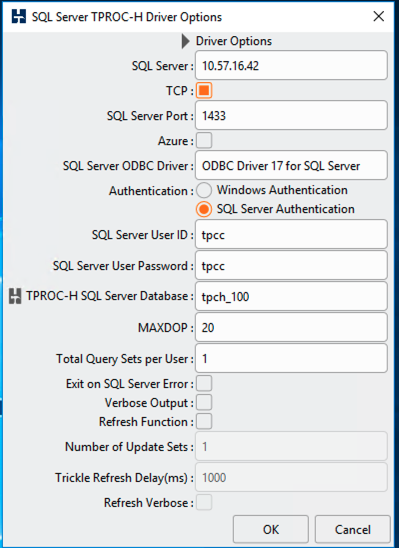Close the Driver Options dialog
The width and height of the screenshot is (399, 548).
pos(379,16)
